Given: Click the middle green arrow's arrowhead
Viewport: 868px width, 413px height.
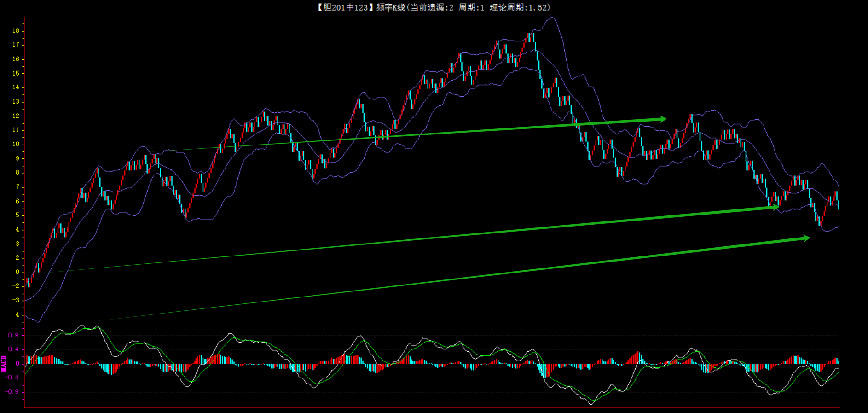Looking at the screenshot, I should click(x=775, y=207).
